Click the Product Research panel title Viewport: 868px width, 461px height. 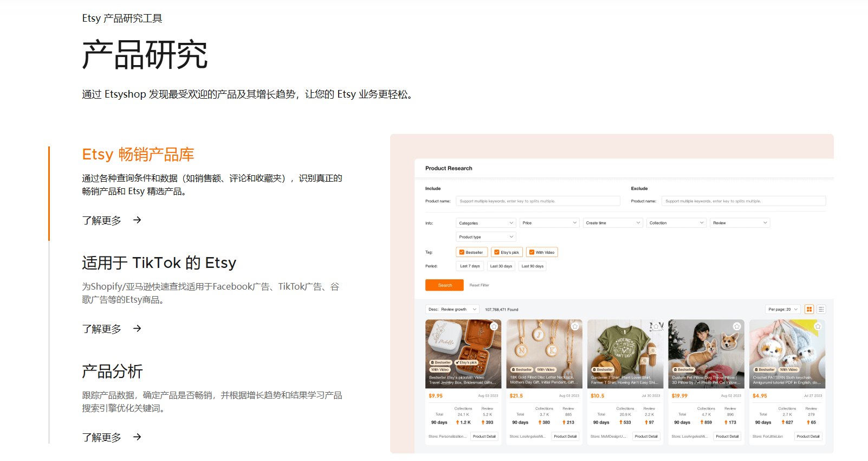tap(449, 168)
